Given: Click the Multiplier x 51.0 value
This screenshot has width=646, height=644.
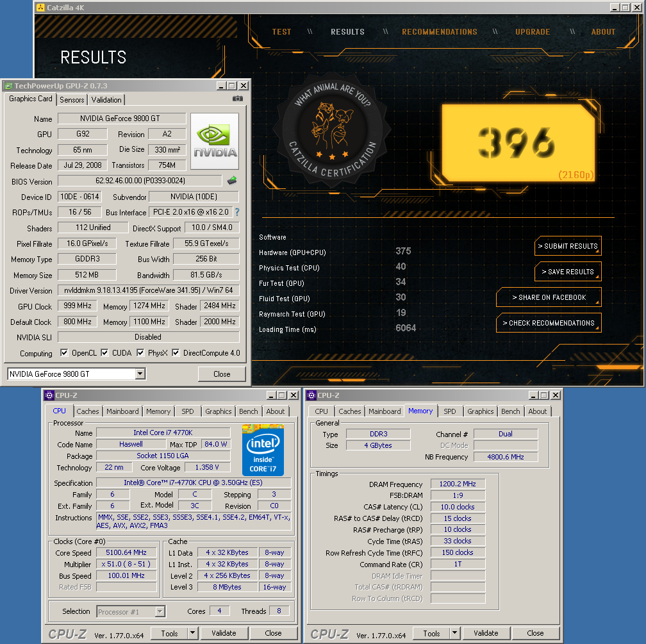Looking at the screenshot, I should 126,564.
